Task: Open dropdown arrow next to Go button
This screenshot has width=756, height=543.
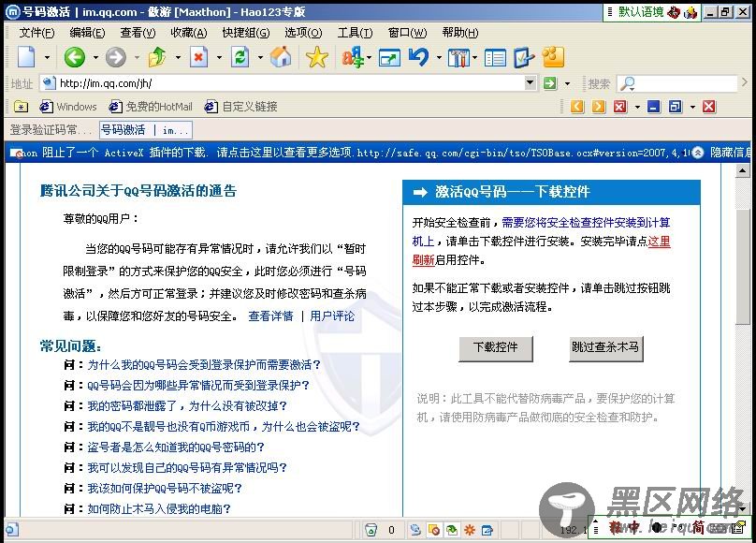Action: coord(568,83)
